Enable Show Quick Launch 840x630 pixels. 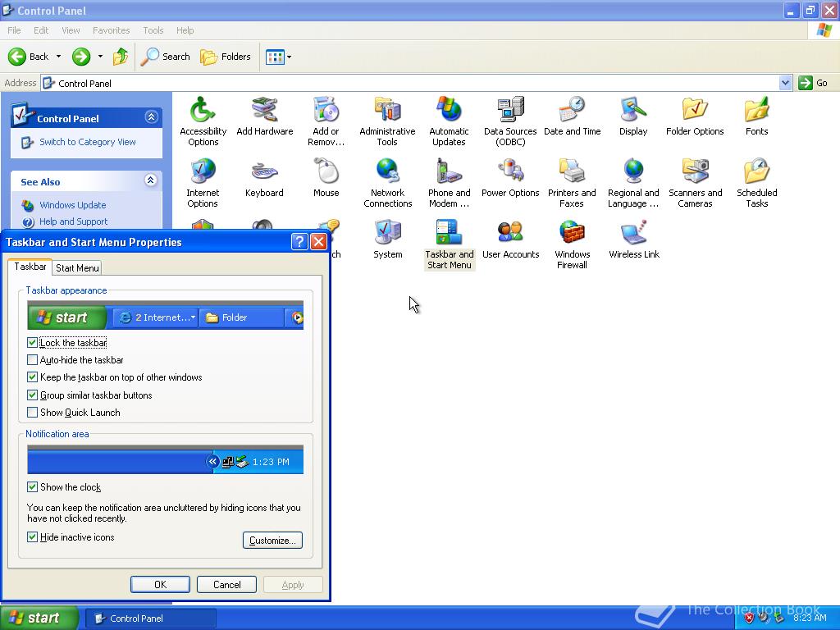(32, 413)
